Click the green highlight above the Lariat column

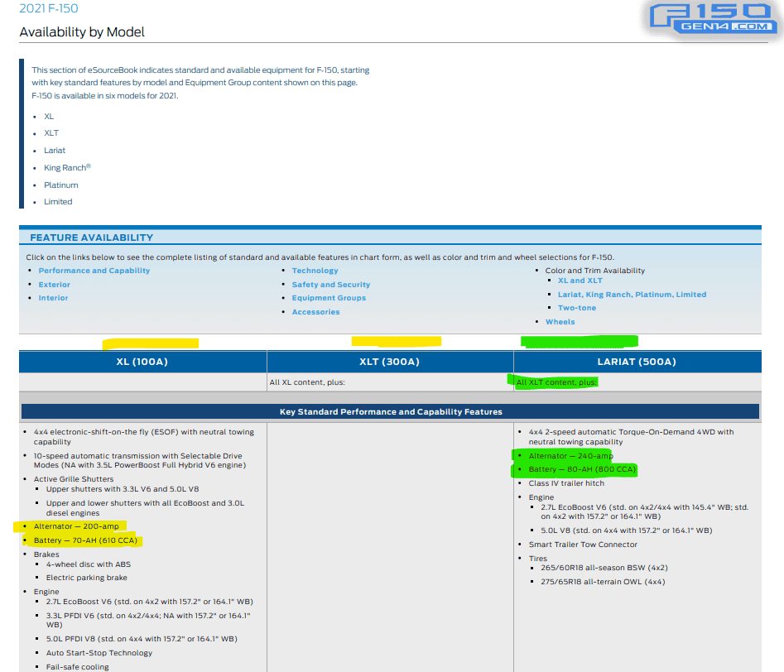pos(580,342)
